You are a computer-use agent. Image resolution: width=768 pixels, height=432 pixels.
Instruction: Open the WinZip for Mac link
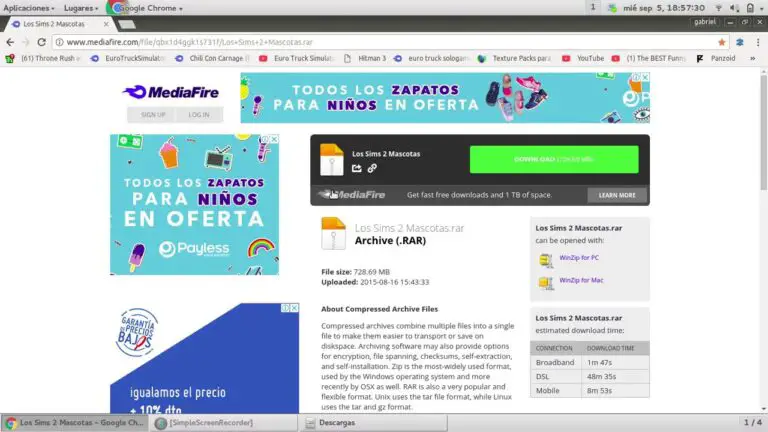(x=581, y=280)
